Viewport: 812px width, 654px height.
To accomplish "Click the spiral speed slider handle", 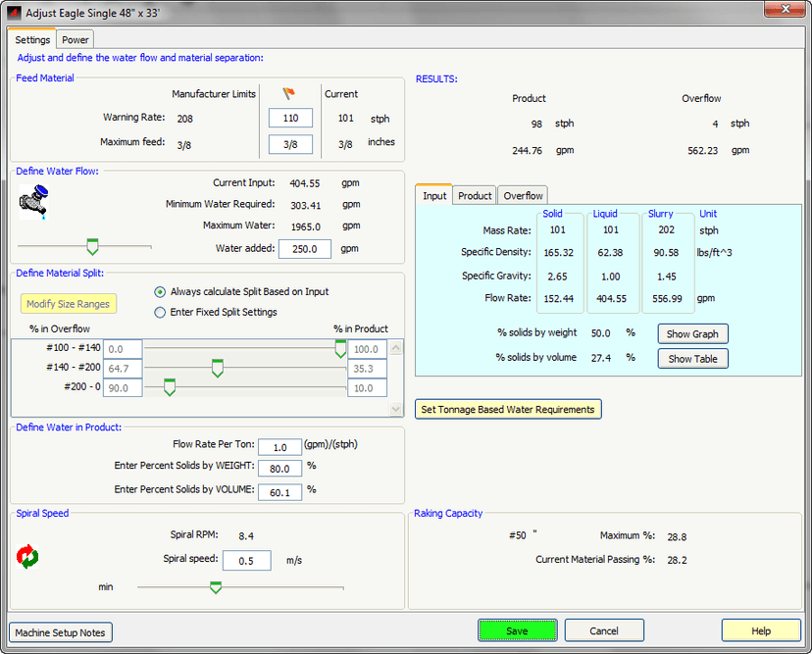I will (216, 587).
